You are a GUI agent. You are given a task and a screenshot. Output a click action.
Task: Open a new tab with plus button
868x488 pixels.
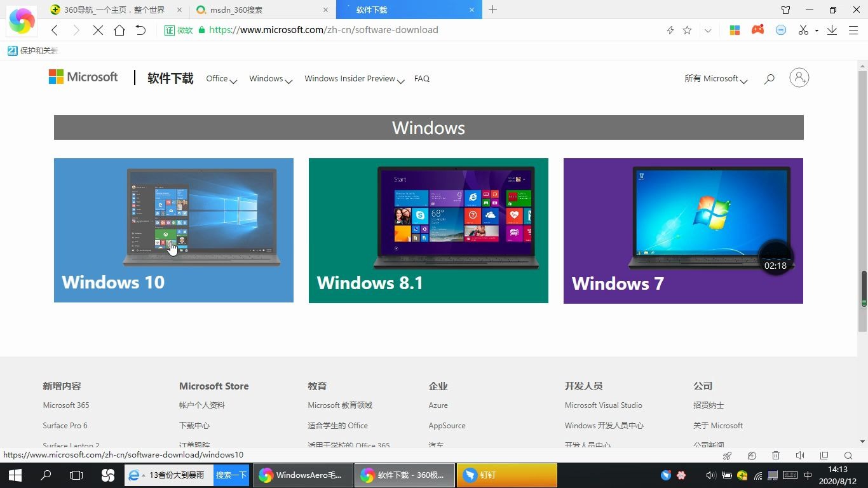click(492, 10)
